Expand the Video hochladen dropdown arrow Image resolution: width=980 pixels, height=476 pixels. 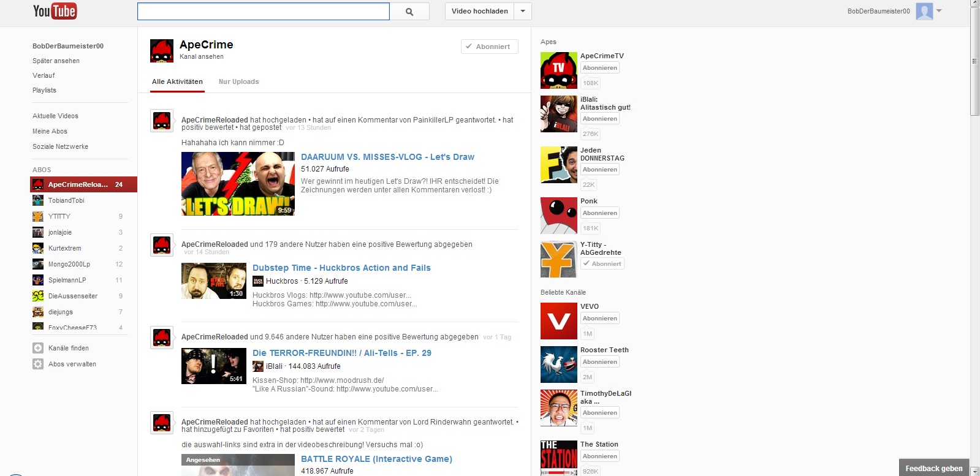pos(523,11)
